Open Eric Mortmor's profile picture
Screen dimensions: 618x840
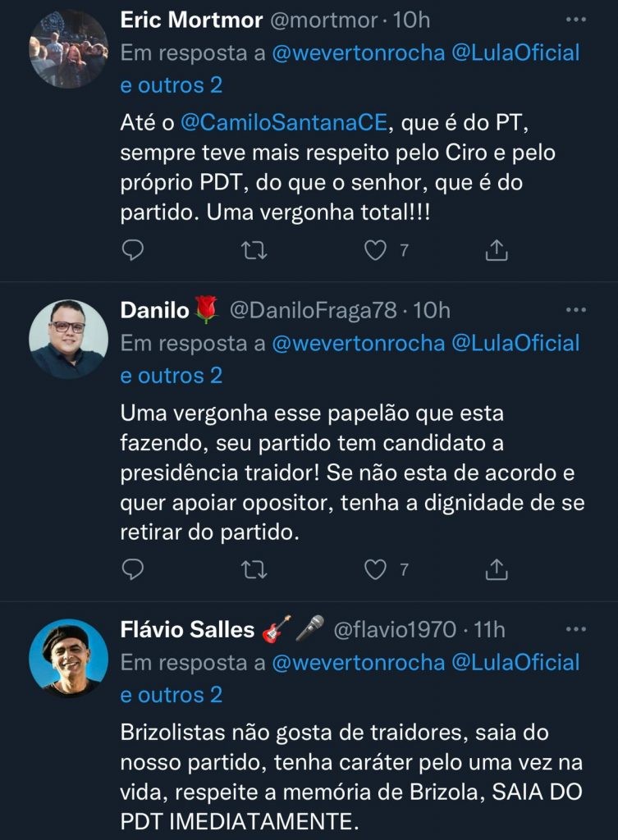(69, 49)
